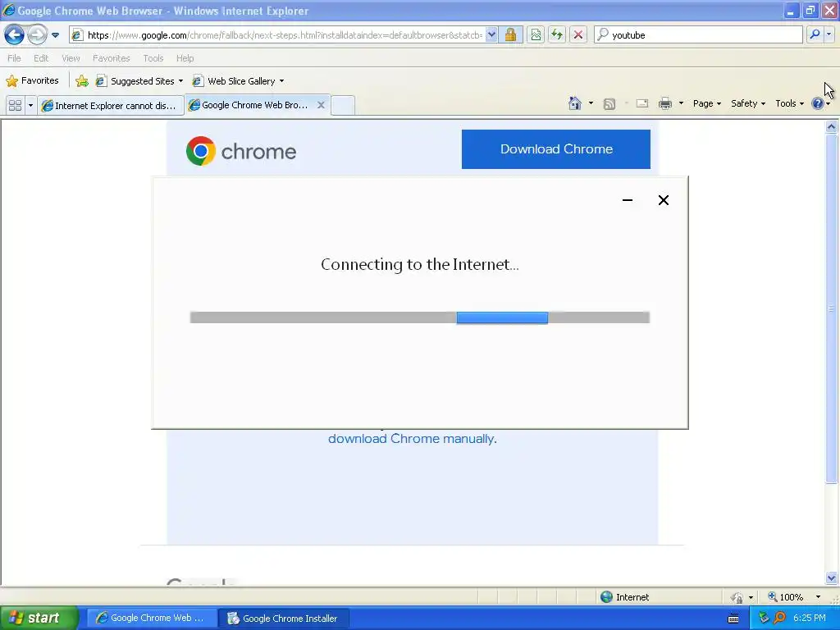Screen dimensions: 840x630
Task: Switch to Google Chrome Installer taskbar item
Action: click(284, 619)
